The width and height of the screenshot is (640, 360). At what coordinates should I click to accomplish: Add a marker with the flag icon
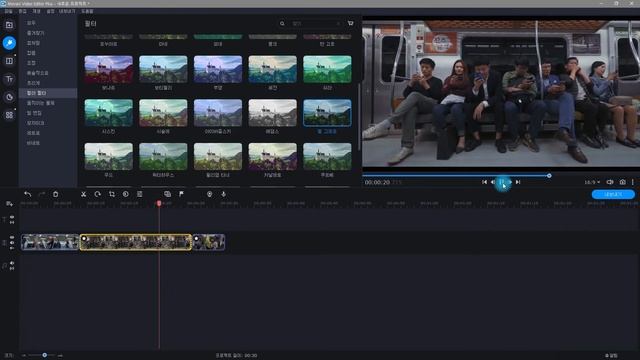tap(181, 194)
